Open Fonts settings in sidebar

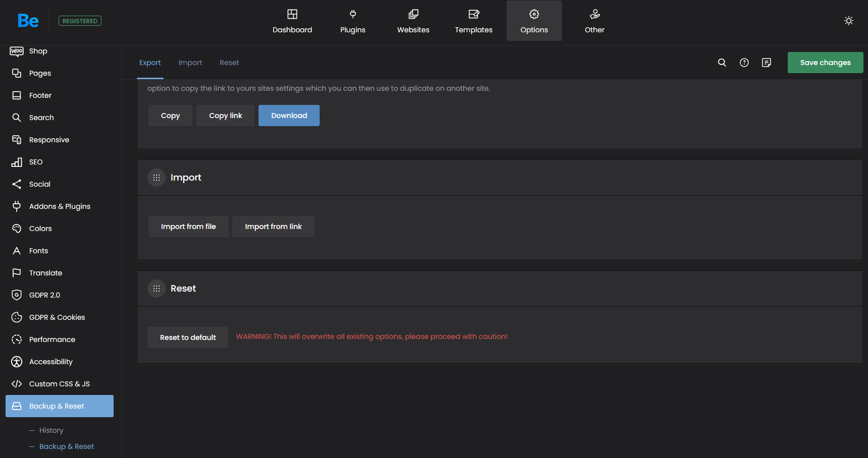tap(60, 251)
